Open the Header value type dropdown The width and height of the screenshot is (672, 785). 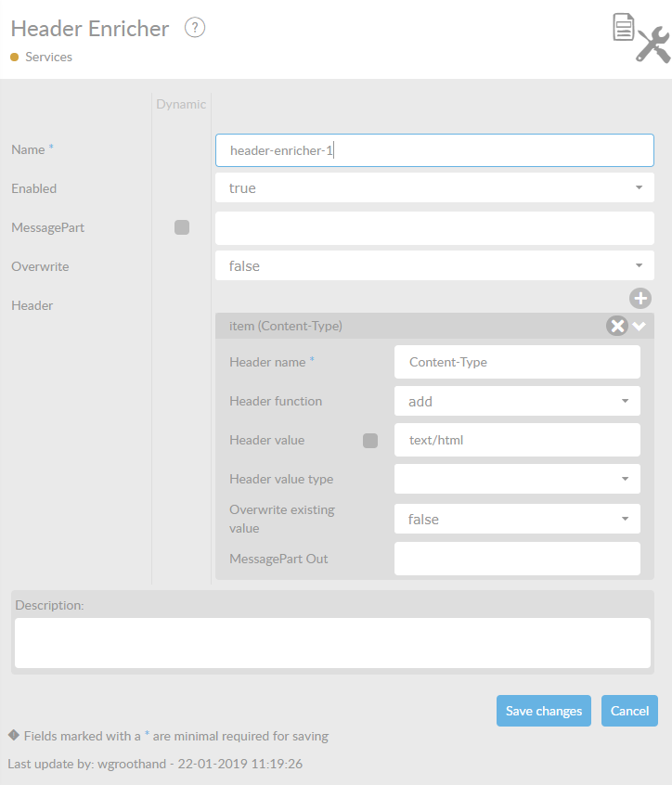517,480
